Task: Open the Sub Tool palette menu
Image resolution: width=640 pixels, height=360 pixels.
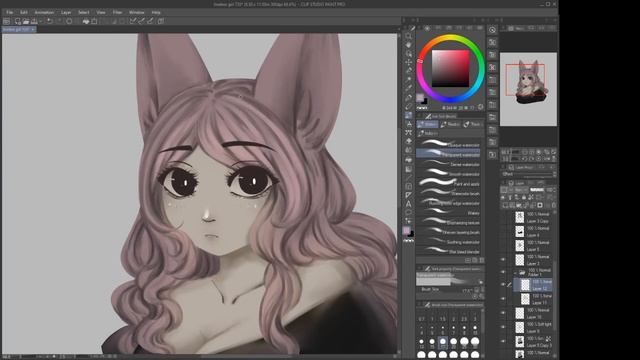Action: 419,116
